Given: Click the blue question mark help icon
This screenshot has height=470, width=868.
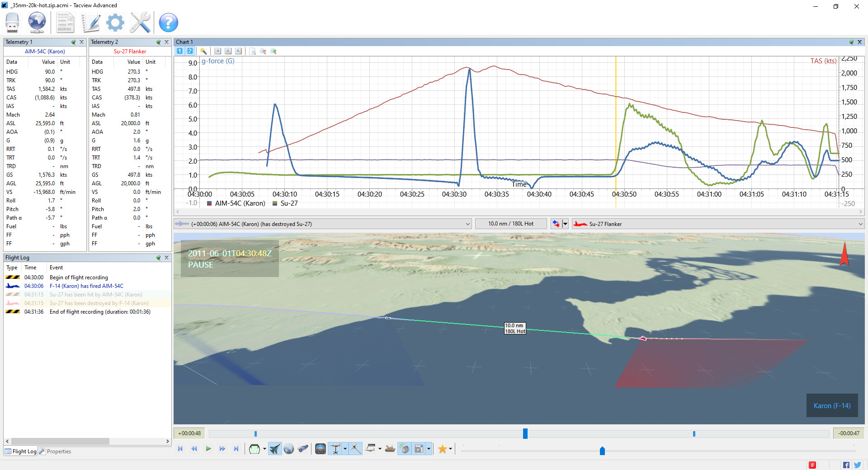Looking at the screenshot, I should point(168,23).
